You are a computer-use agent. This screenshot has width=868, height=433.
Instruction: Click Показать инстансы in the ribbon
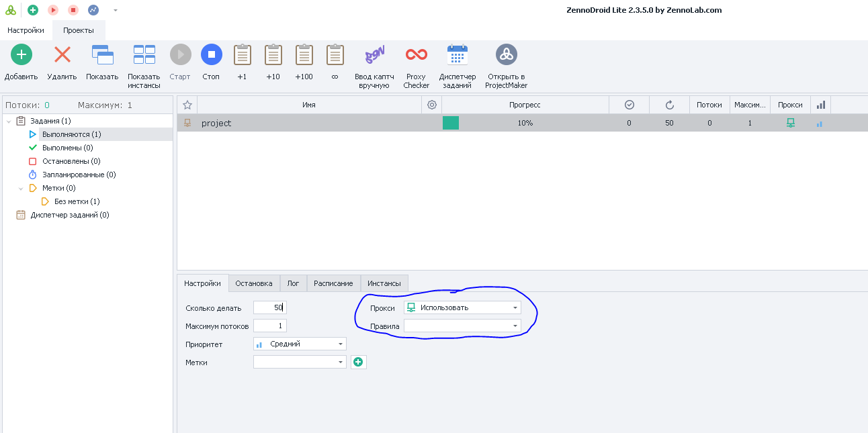144,67
